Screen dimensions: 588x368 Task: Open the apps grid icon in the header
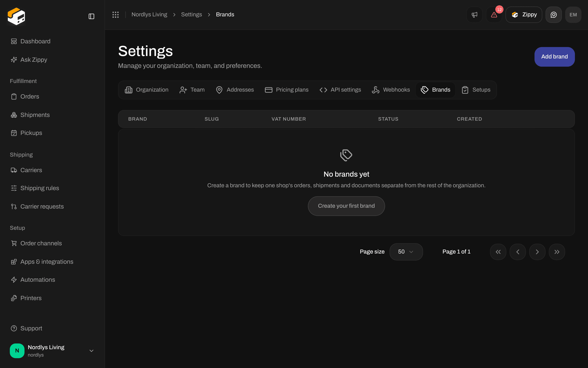[115, 15]
